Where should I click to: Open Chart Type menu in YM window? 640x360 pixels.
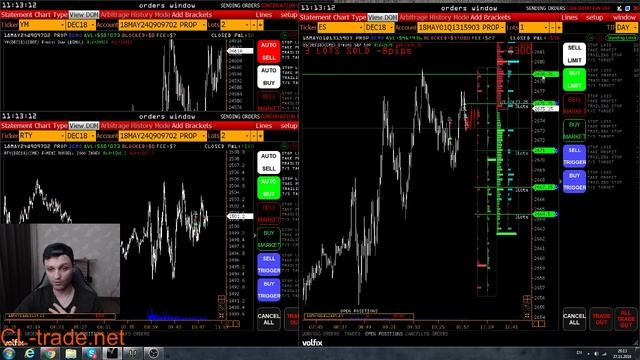(x=51, y=15)
